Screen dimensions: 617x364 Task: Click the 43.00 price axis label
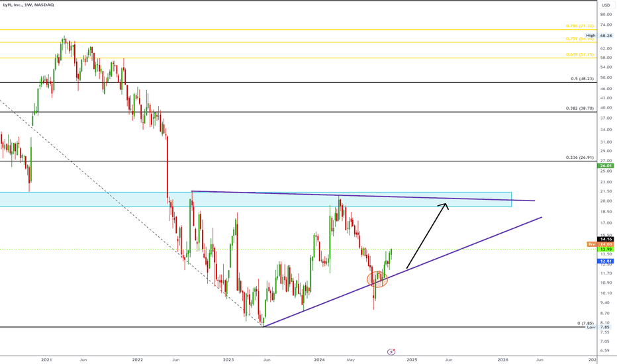pyautogui.click(x=606, y=98)
